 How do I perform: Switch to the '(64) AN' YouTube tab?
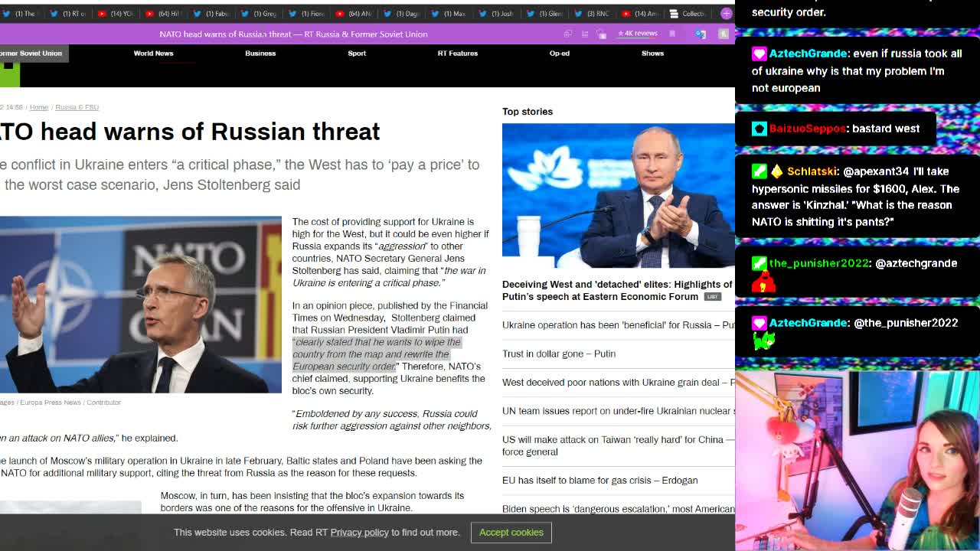pos(353,13)
